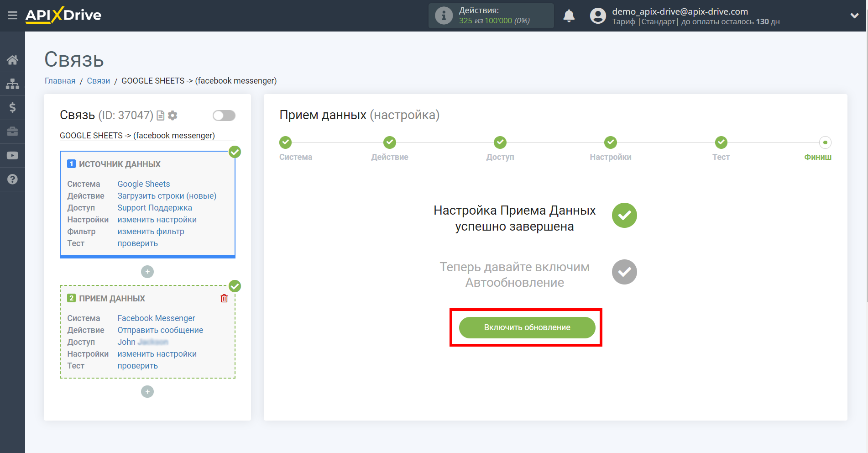
Task: Toggle the connection on/off switch
Action: (224, 116)
